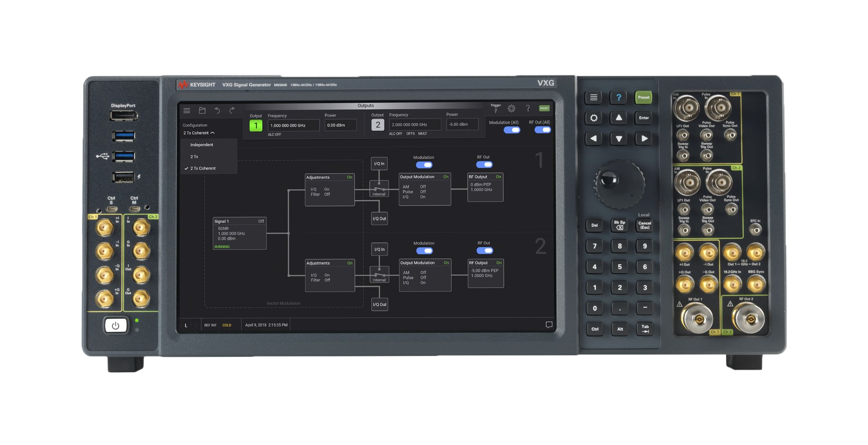Open the message bubble icon in status bar

[549, 325]
